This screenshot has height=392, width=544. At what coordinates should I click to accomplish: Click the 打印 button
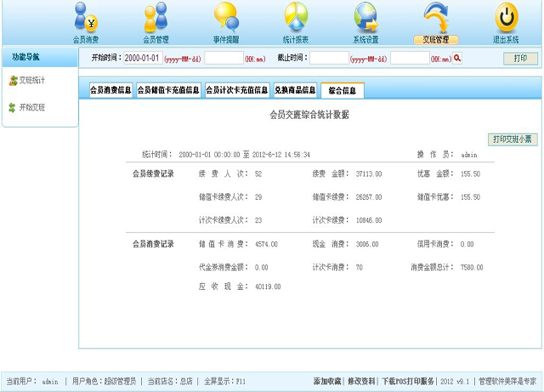[520, 59]
